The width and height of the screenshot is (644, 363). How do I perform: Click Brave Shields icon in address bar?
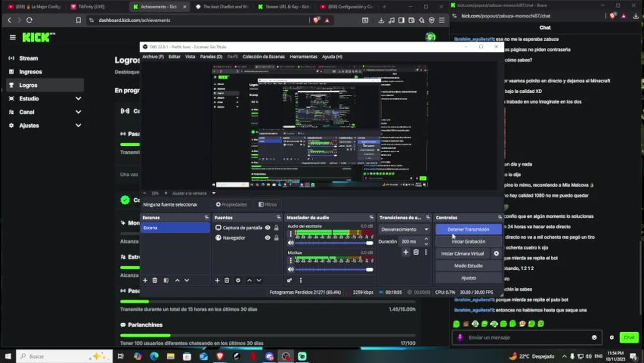(316, 20)
